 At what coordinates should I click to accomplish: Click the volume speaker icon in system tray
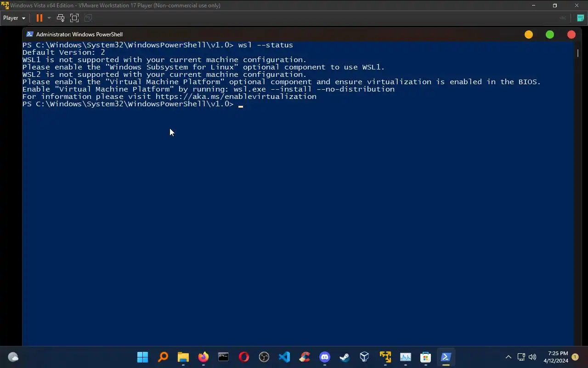(532, 357)
